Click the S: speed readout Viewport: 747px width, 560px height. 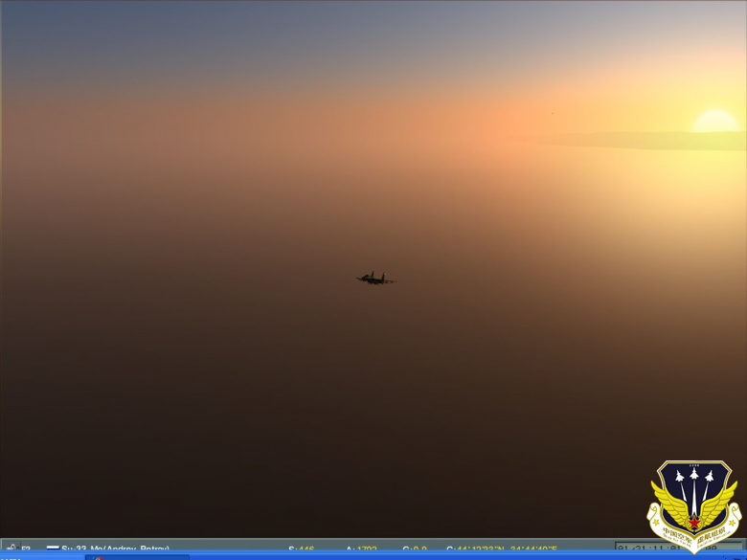pos(301,549)
